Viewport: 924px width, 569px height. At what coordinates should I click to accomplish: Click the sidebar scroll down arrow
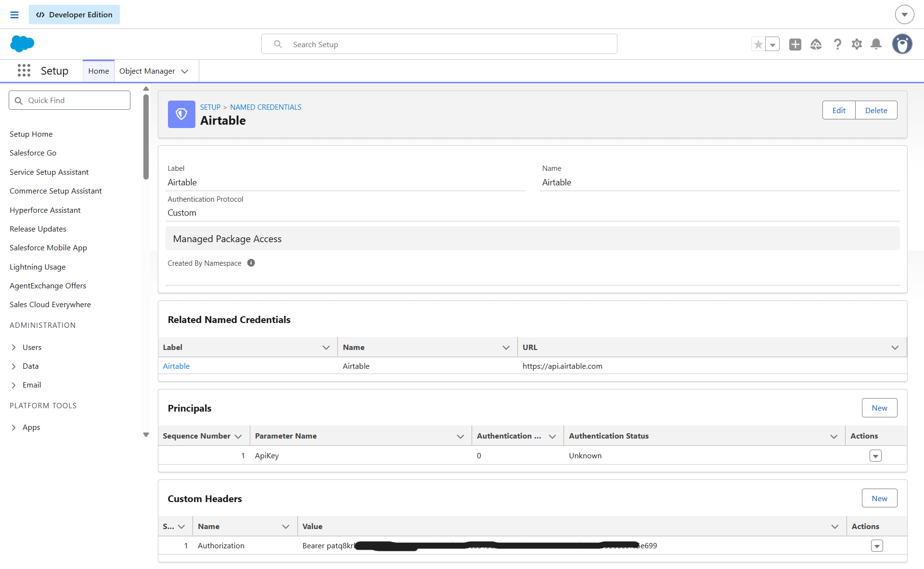146,435
